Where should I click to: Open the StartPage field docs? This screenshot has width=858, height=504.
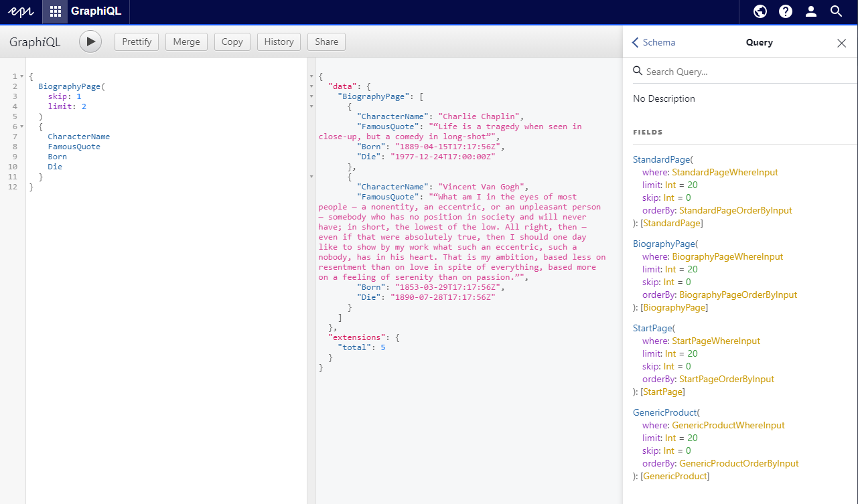coord(652,328)
